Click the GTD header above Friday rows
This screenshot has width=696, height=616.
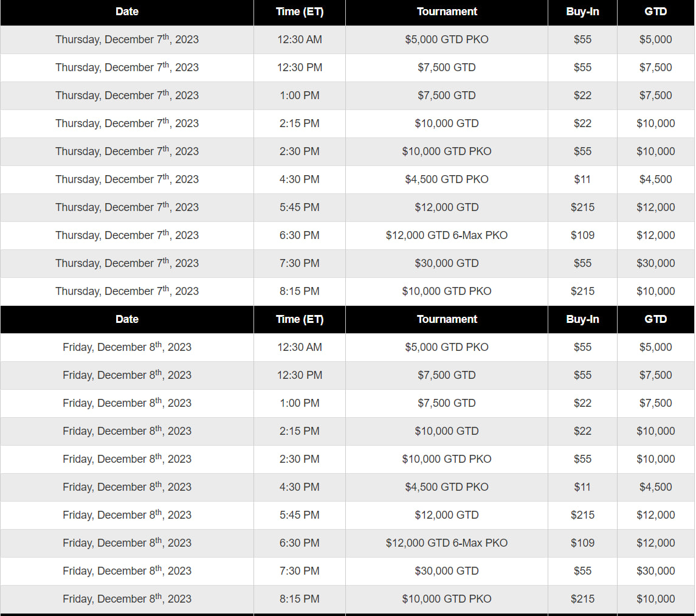tap(655, 319)
